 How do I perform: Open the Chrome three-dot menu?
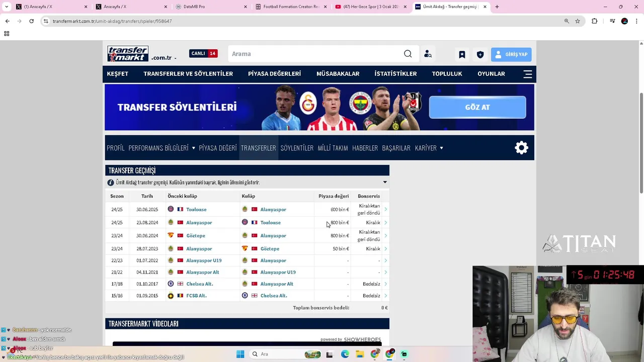(636, 21)
